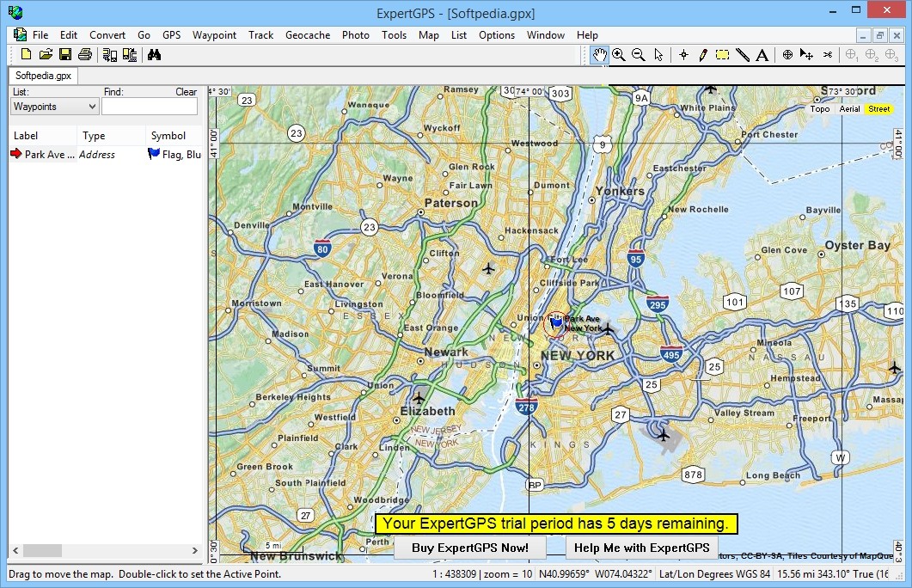Open the Convert menu

[x=107, y=35]
